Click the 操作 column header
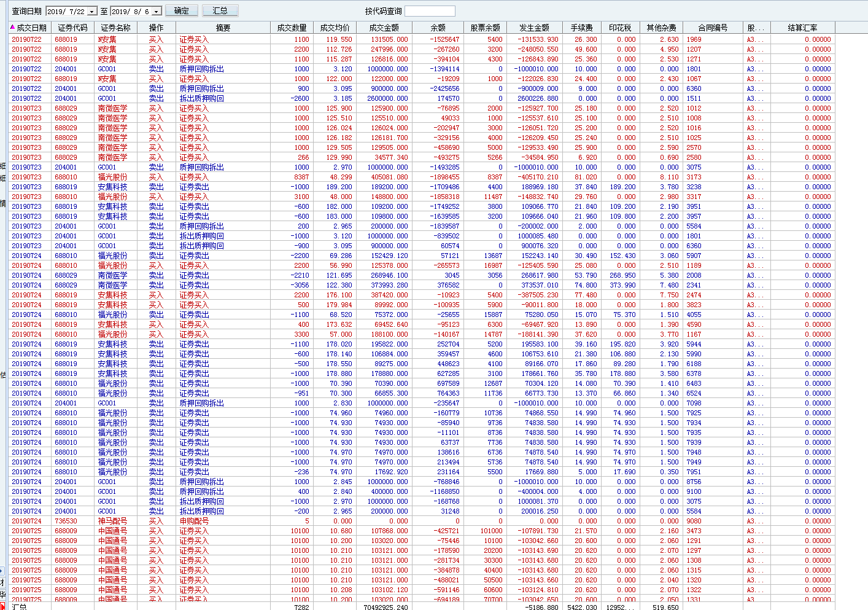This screenshot has height=610, width=868. pos(157,28)
